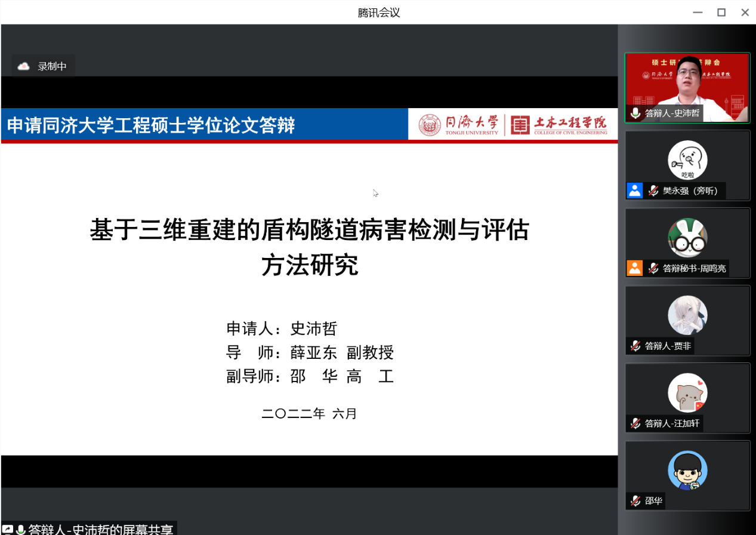Click the 腾讯会议 window title
The height and width of the screenshot is (535, 756).
378,13
